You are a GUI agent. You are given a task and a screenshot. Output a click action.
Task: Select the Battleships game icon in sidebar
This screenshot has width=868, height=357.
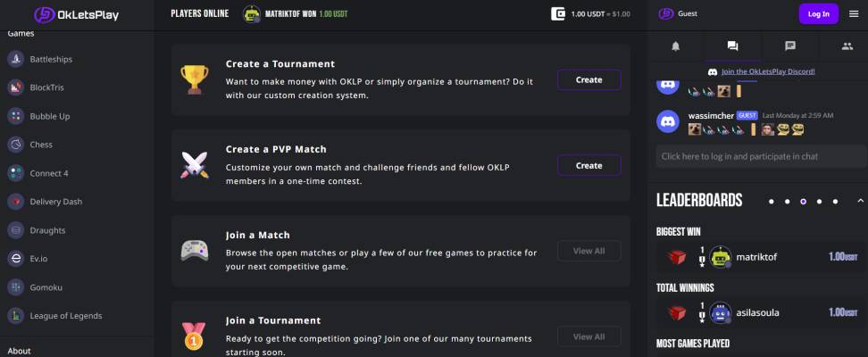tap(15, 59)
